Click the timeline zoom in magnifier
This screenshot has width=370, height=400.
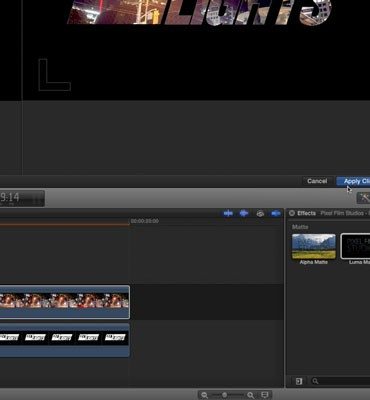point(251,395)
